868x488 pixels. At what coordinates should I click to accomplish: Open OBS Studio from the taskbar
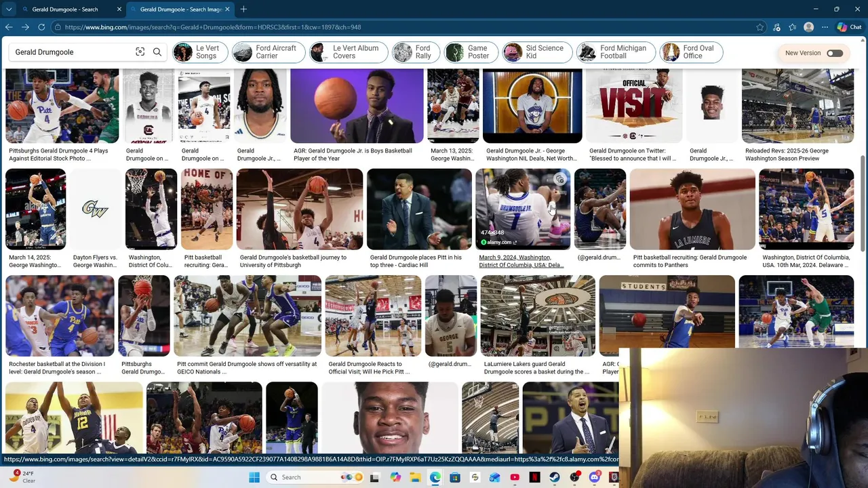(x=574, y=477)
